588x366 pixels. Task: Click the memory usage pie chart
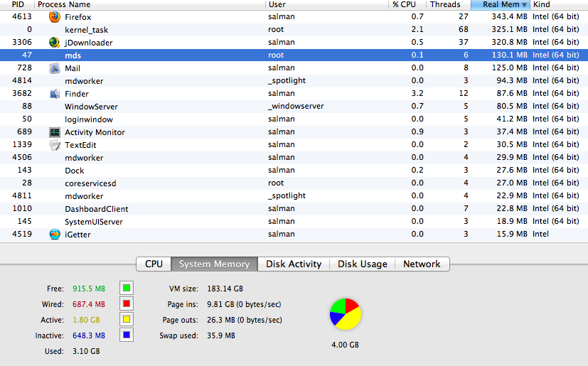346,314
